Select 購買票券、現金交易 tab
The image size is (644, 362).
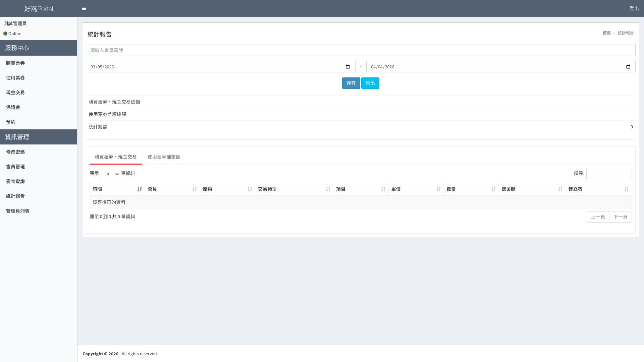click(x=115, y=157)
